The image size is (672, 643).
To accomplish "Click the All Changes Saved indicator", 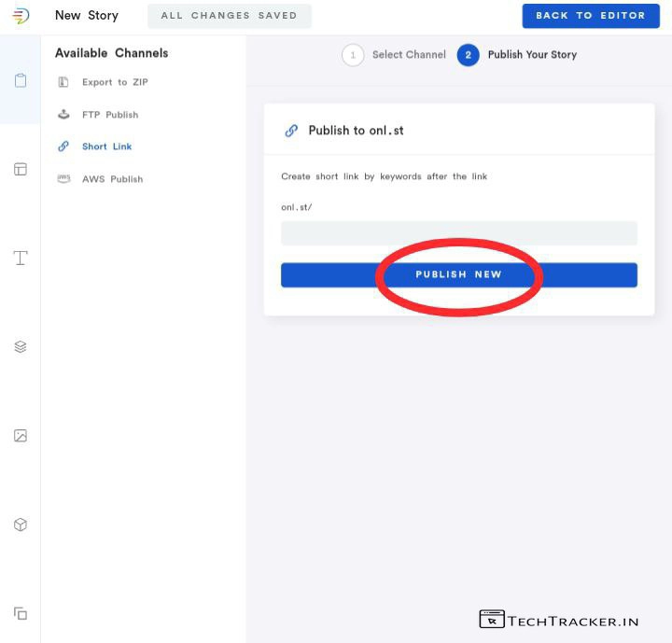I will [229, 16].
